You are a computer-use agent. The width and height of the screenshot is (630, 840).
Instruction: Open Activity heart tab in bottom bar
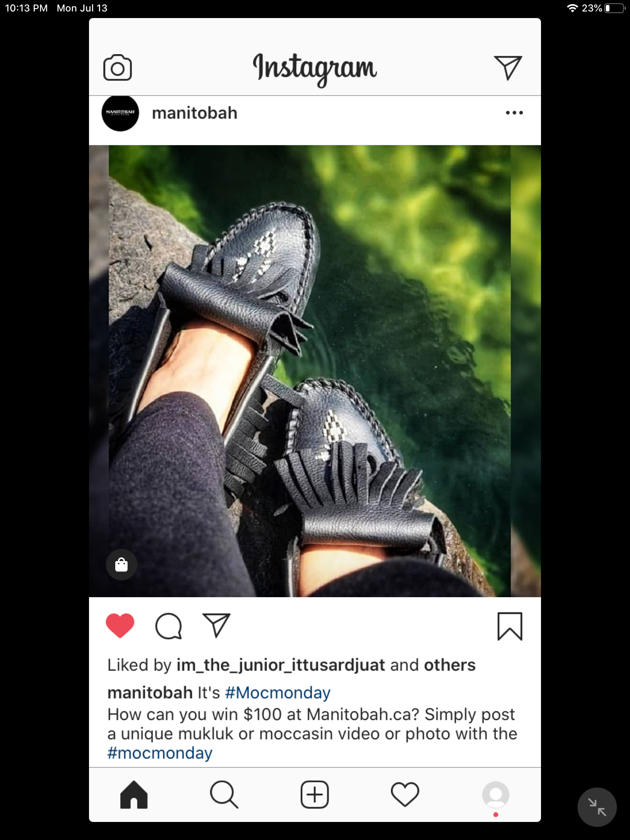pos(405,794)
